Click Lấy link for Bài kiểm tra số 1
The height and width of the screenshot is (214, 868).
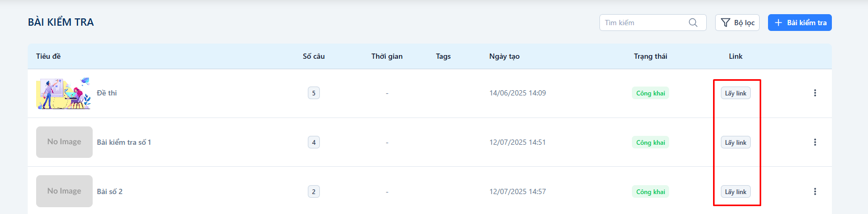(x=736, y=143)
